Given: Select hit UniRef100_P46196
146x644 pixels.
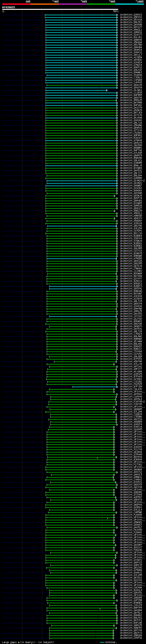Looking at the screenshot, I should pyautogui.click(x=131, y=550).
